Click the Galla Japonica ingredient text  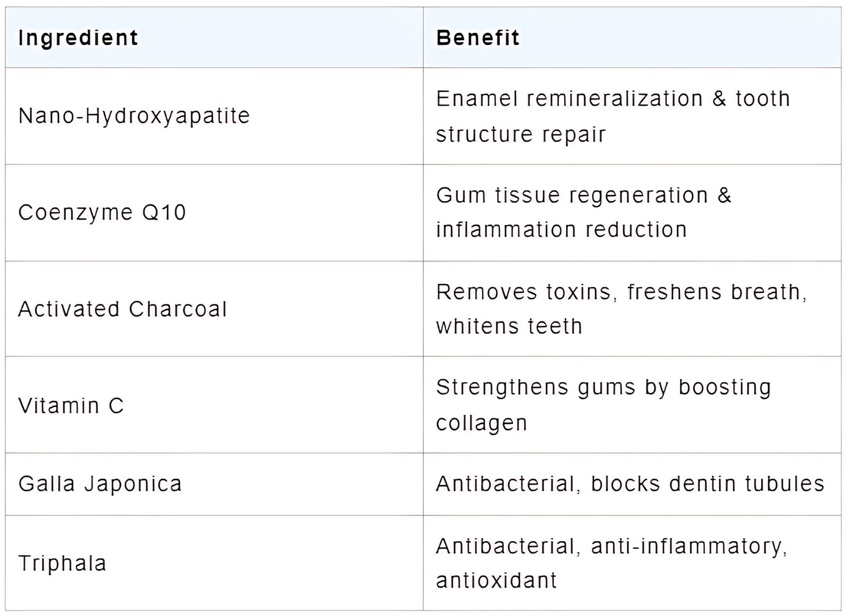(100, 484)
